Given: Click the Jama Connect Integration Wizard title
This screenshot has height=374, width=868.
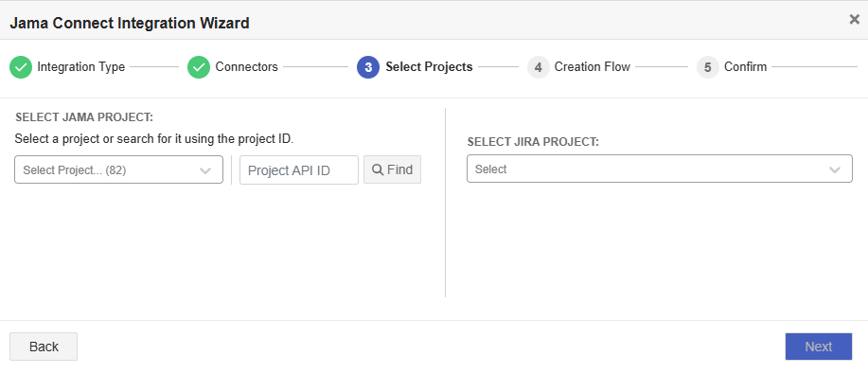Looking at the screenshot, I should click(x=130, y=23).
